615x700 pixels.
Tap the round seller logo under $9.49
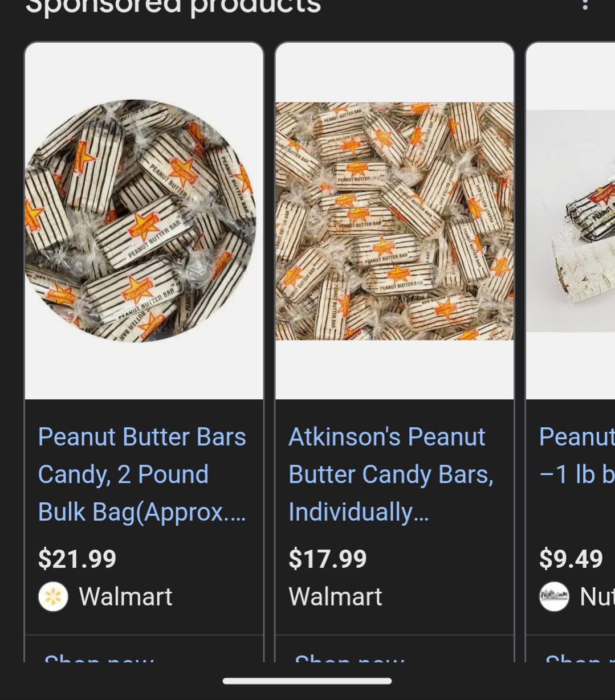click(x=554, y=597)
